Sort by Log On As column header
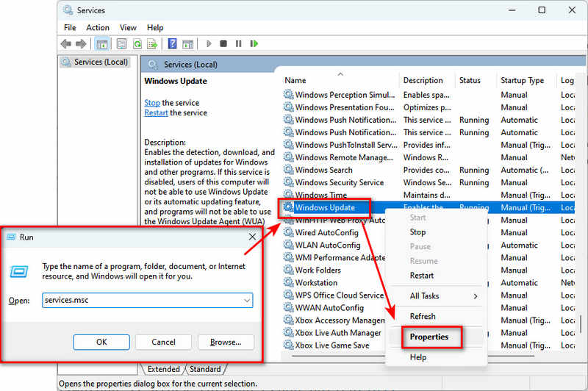Viewport: 588px width, 391px height. (567, 80)
